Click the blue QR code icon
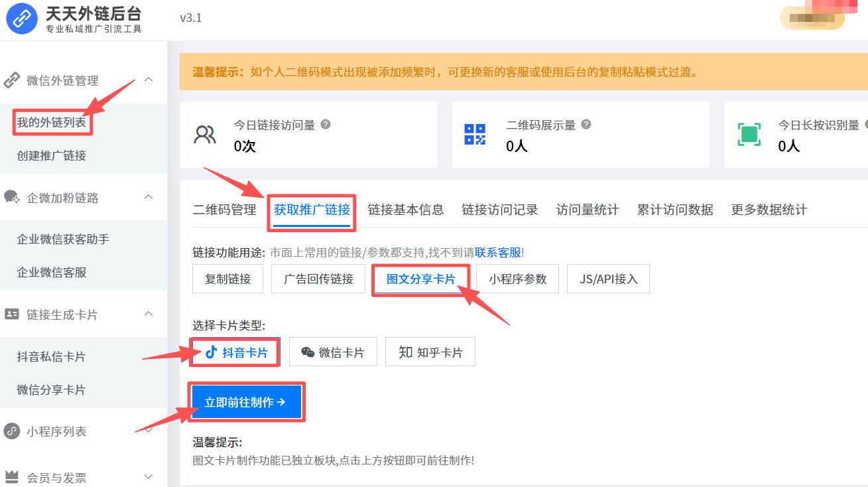This screenshot has height=487, width=868. [x=475, y=135]
